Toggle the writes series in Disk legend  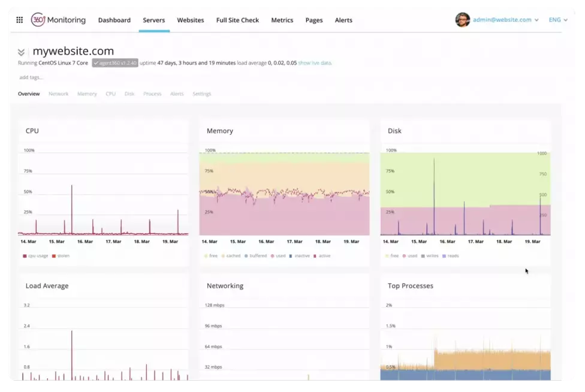point(431,256)
